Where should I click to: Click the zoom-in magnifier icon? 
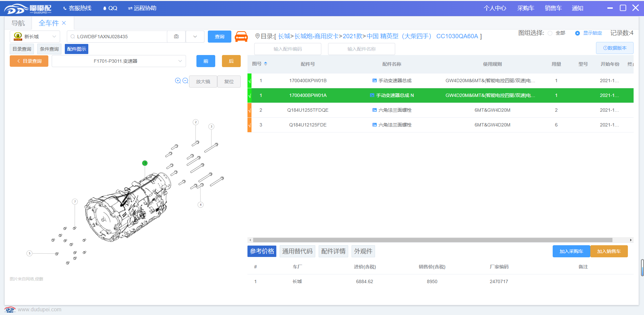click(x=178, y=81)
